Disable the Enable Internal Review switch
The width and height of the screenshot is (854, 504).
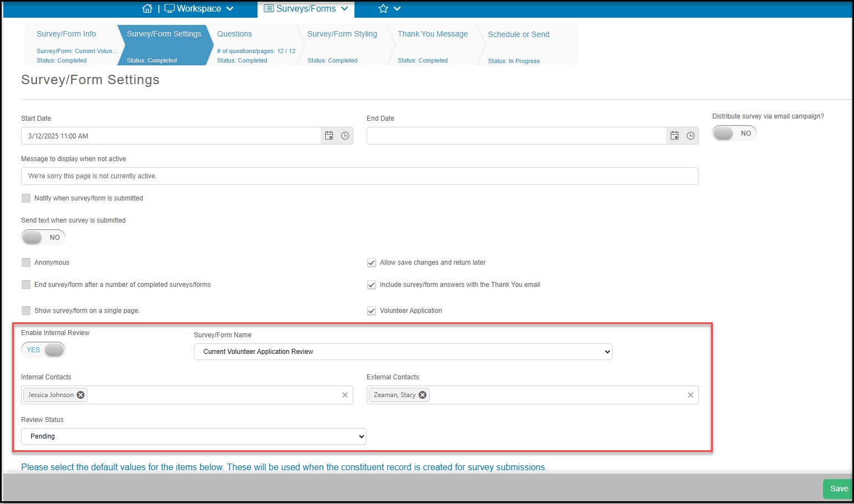pos(43,350)
